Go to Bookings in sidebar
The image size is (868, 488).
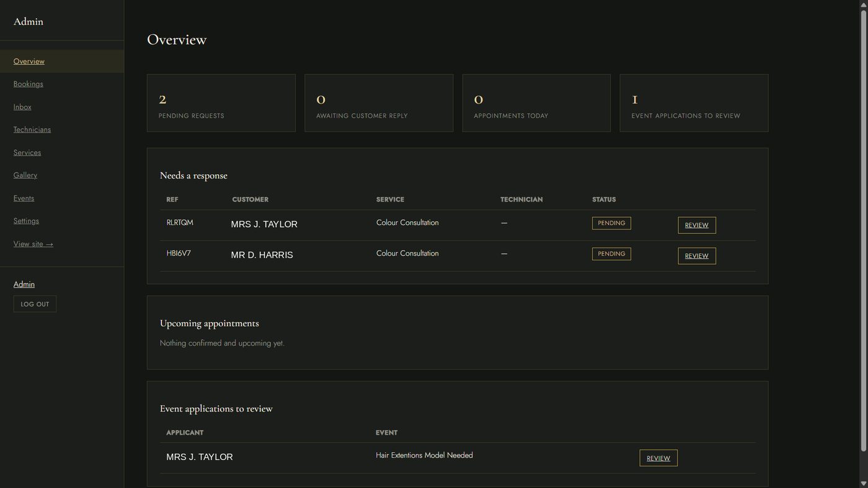tap(29, 84)
